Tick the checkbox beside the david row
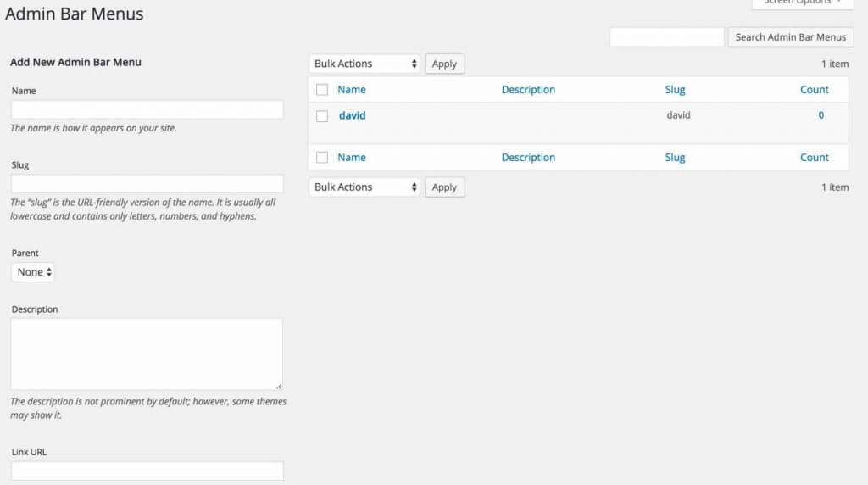Image resolution: width=868 pixels, height=485 pixels. (322, 116)
